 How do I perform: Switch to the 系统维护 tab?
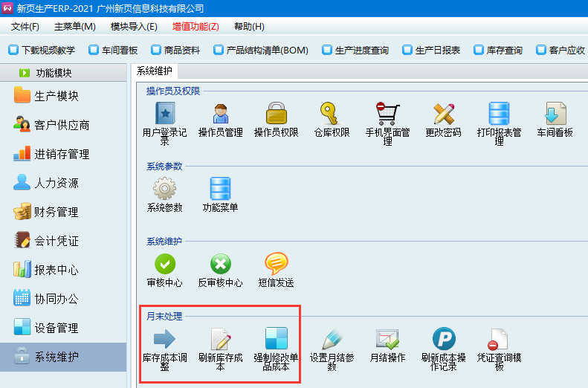tap(155, 71)
